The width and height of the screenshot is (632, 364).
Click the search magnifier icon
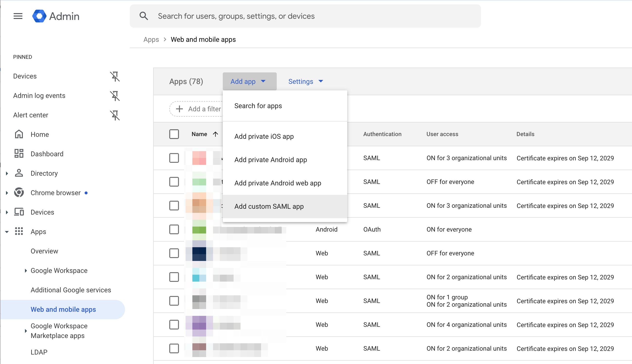(144, 16)
